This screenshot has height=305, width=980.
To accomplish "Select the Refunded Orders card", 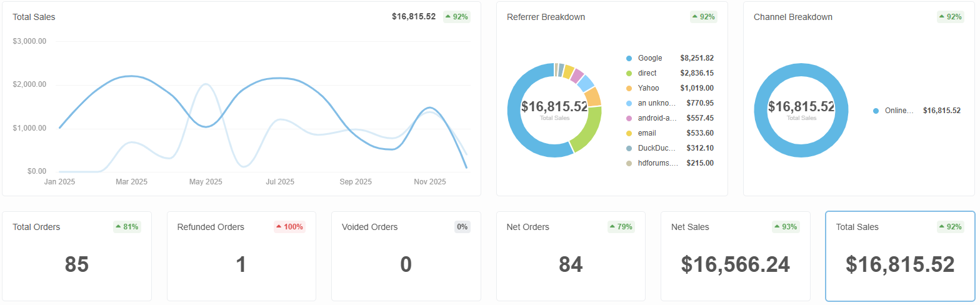I will click(x=241, y=256).
